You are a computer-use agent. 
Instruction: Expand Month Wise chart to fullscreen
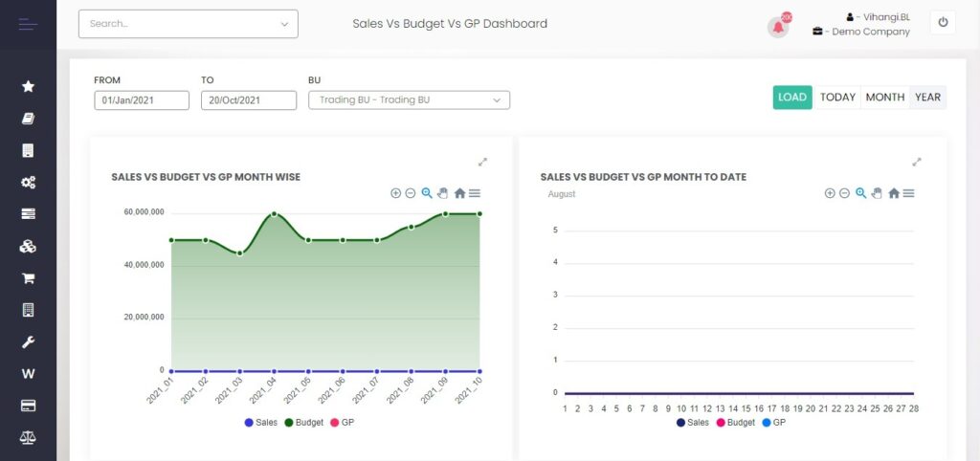click(483, 162)
